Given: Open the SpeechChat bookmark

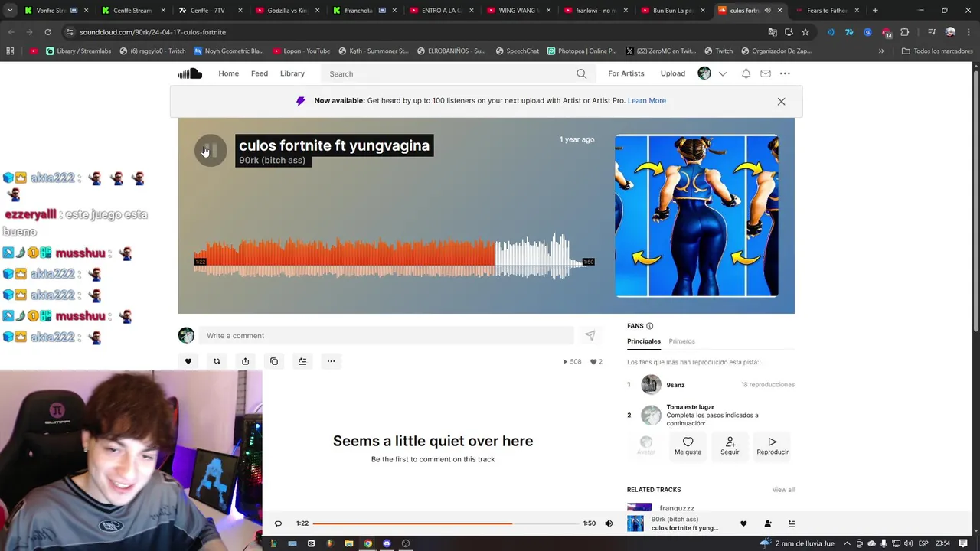Looking at the screenshot, I should [517, 51].
